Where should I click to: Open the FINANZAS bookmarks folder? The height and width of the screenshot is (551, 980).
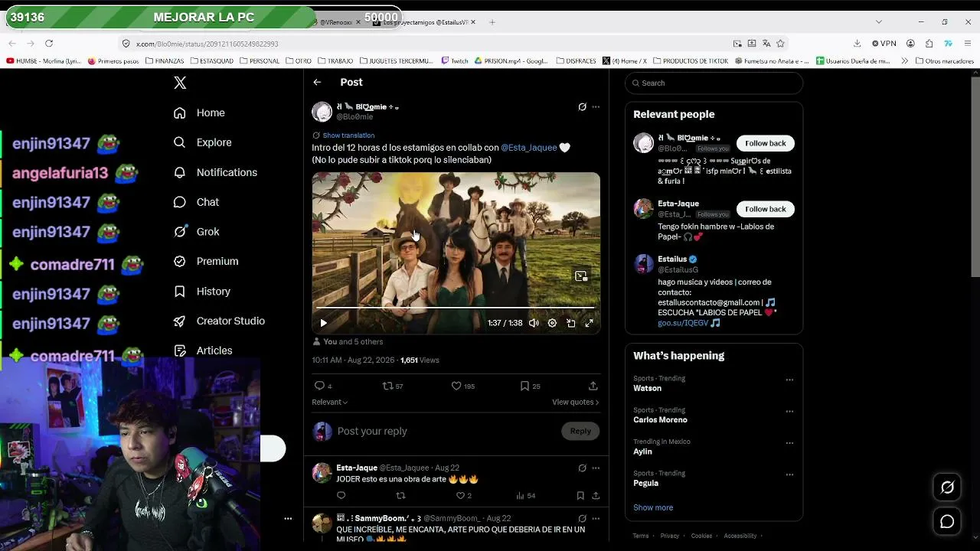[x=165, y=61]
